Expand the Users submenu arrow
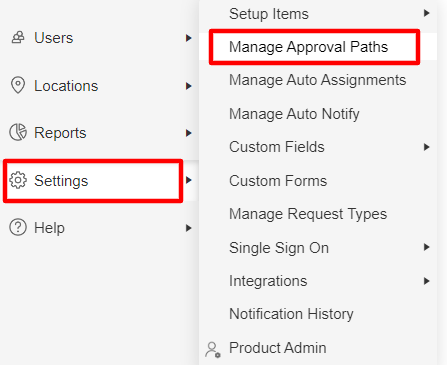This screenshot has height=365, width=447. [x=189, y=38]
